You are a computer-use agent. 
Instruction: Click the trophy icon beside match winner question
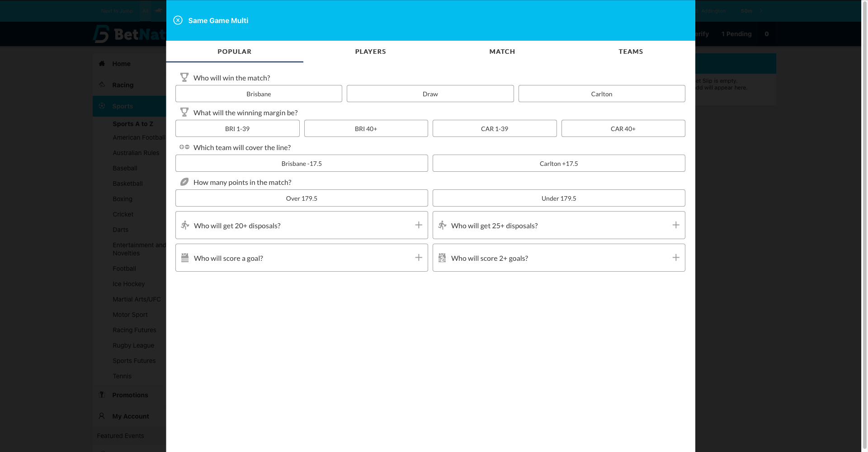pos(184,77)
